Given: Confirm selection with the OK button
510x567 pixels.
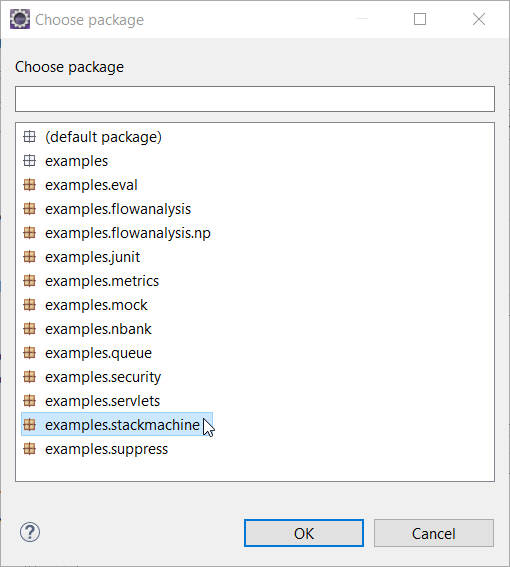Looking at the screenshot, I should (304, 533).
